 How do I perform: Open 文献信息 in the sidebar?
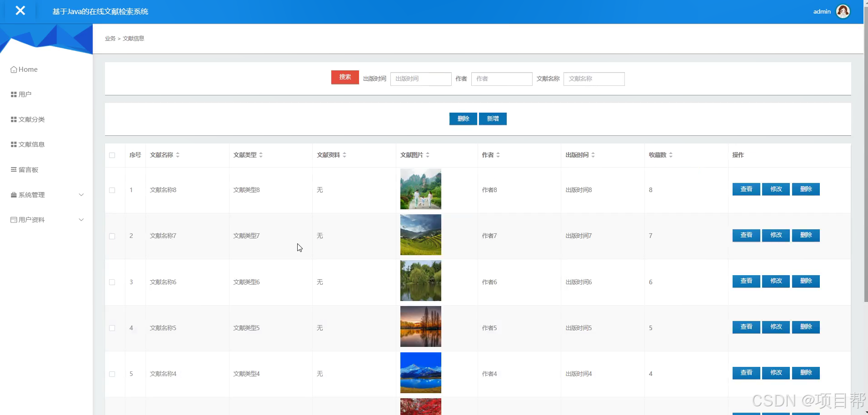(28, 144)
